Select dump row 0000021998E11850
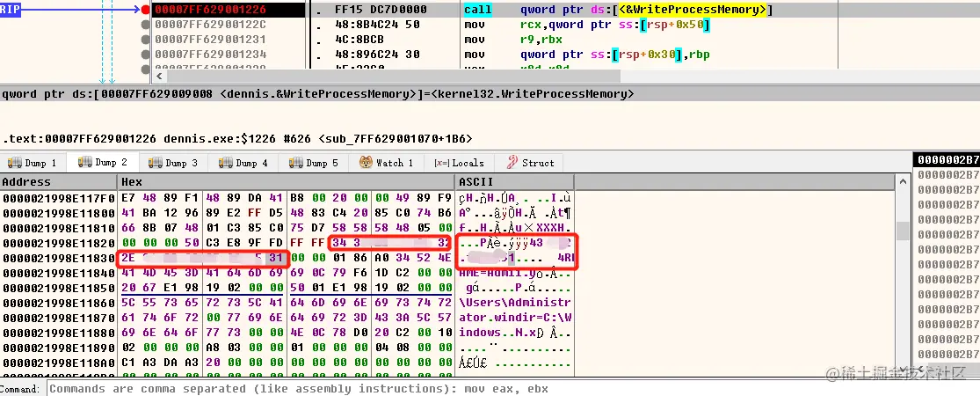Screen dimensions: 980x396 [x=287, y=288]
